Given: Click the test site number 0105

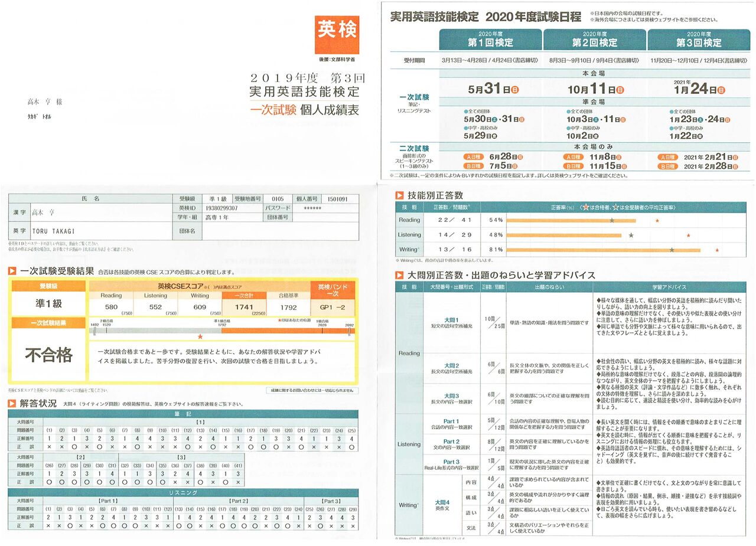Looking at the screenshot, I should tap(278, 200).
